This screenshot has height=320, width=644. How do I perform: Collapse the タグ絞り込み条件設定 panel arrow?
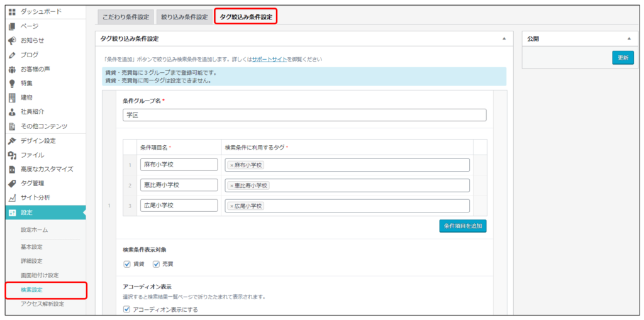[503, 39]
